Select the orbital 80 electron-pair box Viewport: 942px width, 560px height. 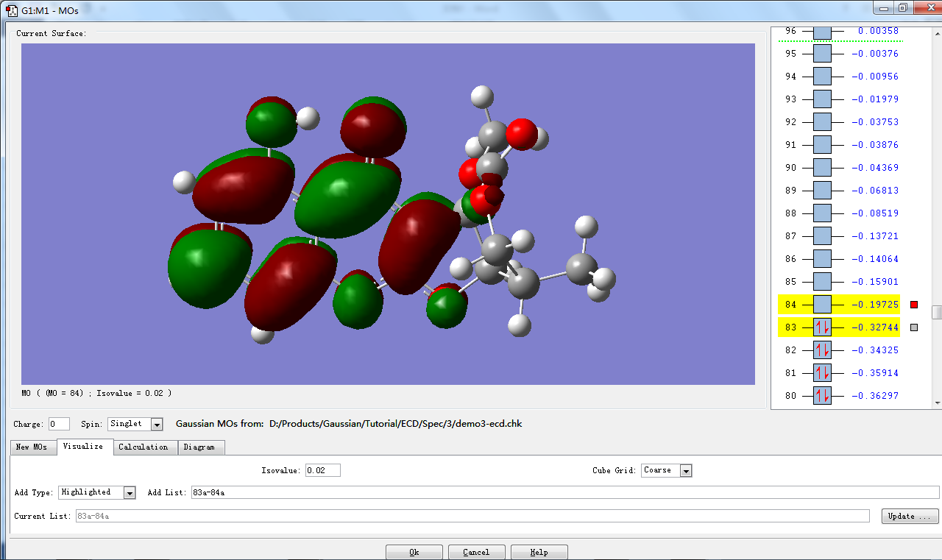click(x=822, y=396)
